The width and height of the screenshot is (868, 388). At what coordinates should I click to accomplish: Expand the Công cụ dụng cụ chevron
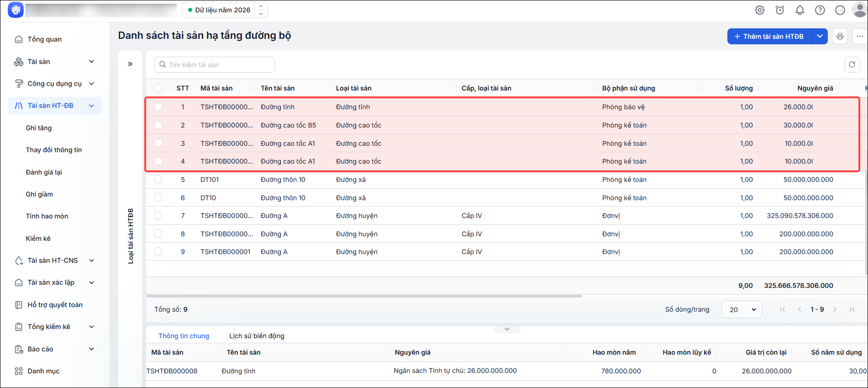pyautogui.click(x=91, y=84)
